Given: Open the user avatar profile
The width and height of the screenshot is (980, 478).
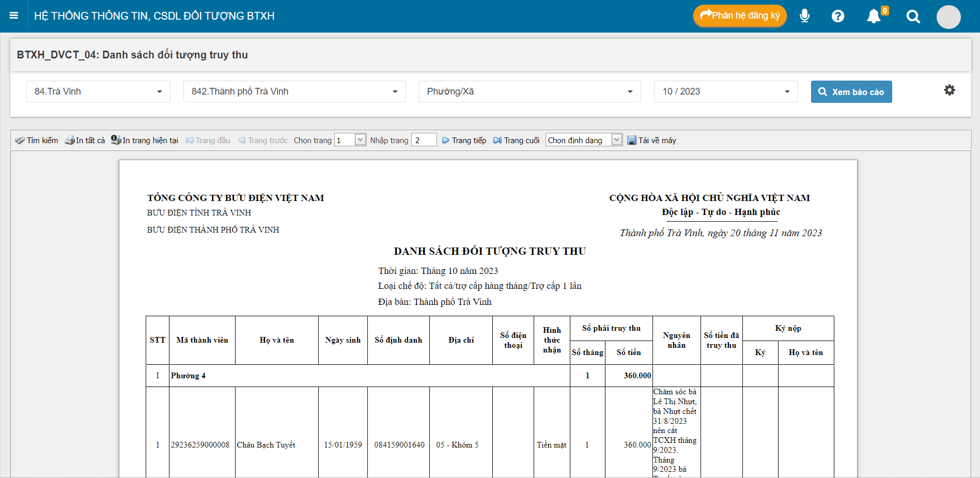Looking at the screenshot, I should click(948, 17).
